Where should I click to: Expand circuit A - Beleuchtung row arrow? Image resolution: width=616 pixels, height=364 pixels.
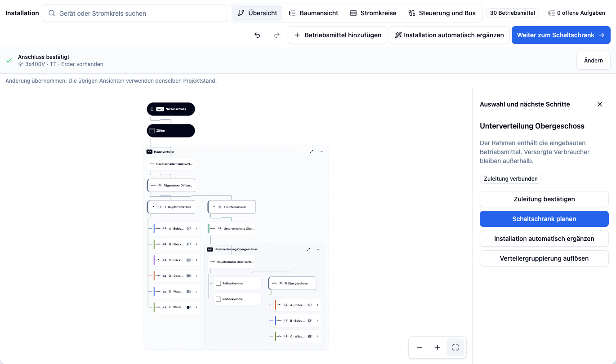pyautogui.click(x=196, y=229)
